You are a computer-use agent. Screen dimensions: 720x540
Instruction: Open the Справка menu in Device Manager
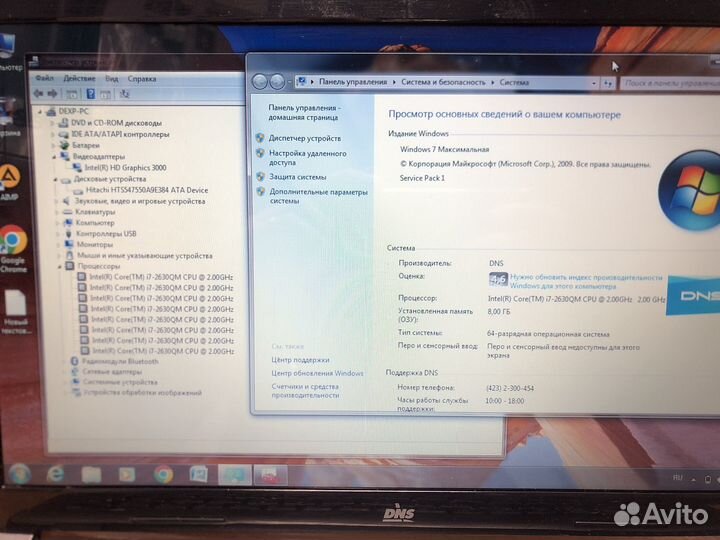(x=142, y=79)
